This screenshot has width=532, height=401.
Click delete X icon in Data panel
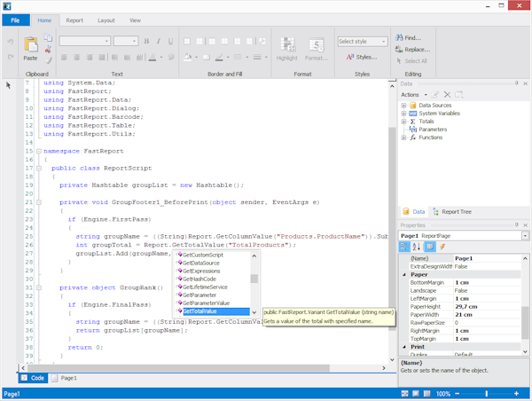pyautogui.click(x=447, y=94)
